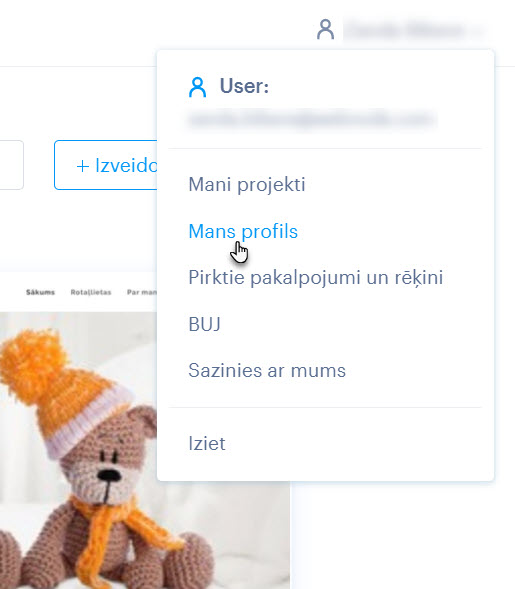
Task: Click the Izveido button text
Action: click(126, 165)
